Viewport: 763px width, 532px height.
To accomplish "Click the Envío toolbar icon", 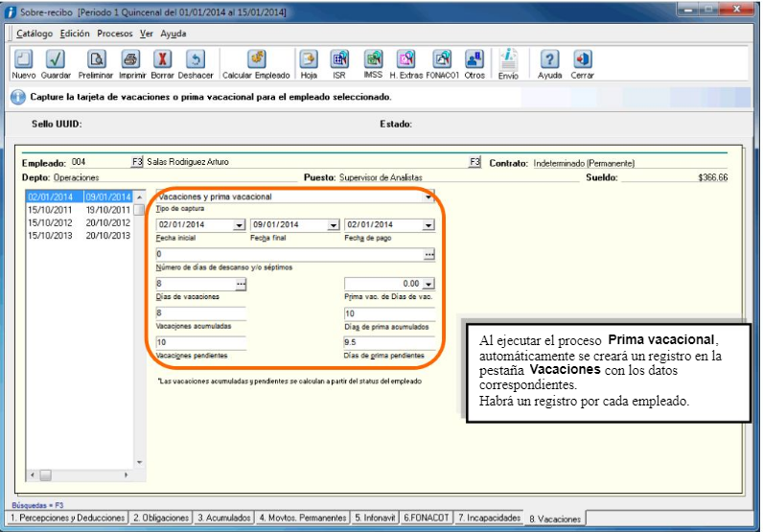I will coord(508,59).
